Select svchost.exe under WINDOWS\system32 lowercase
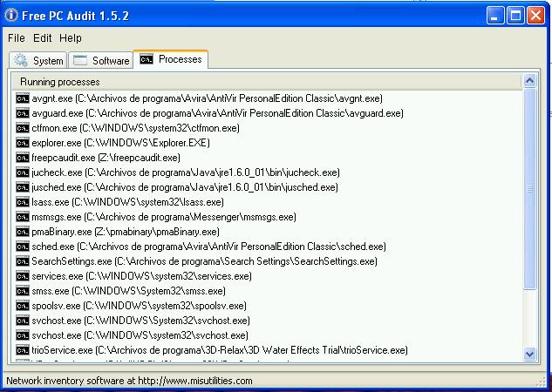The width and height of the screenshot is (552, 392). (x=140, y=335)
